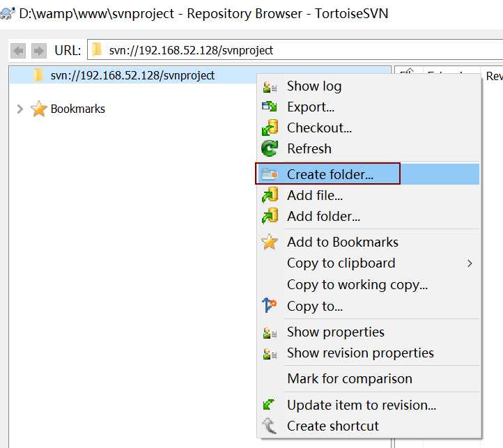Select Export... menu entry
The image size is (503, 448).
click(x=369, y=107)
